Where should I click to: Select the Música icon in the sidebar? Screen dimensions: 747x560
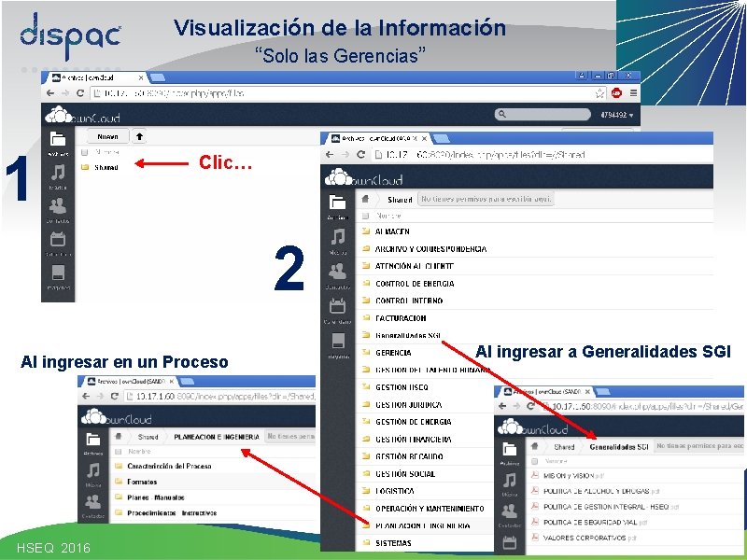click(58, 174)
